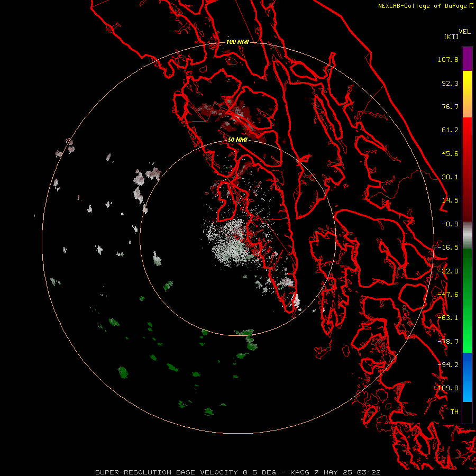Click the -109.8 velocity scale value
Image resolution: width=476 pixels, height=476 pixels.
[446, 388]
